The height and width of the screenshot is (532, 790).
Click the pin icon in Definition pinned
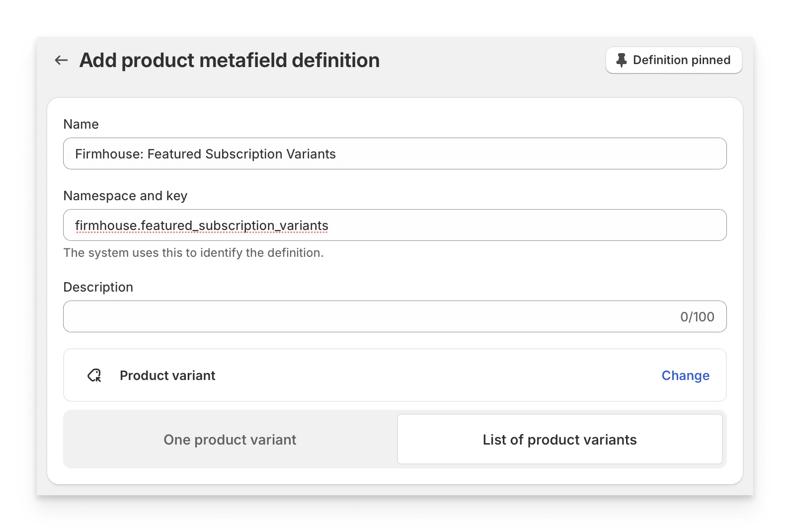621,60
